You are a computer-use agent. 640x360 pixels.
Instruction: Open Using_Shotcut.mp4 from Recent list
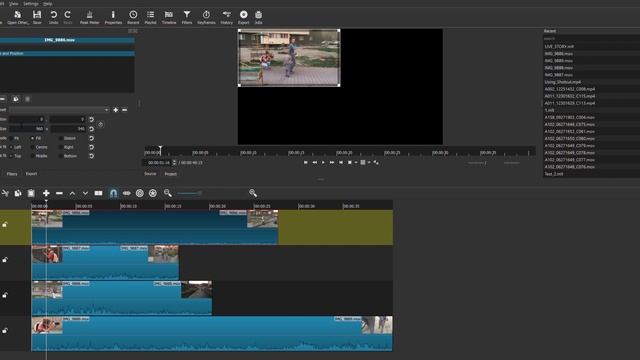pyautogui.click(x=563, y=82)
